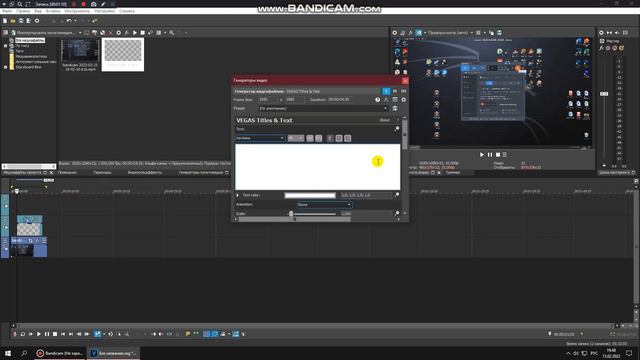
Task: Click stop preview icon in Project Media toolbar
Action: (x=142, y=33)
